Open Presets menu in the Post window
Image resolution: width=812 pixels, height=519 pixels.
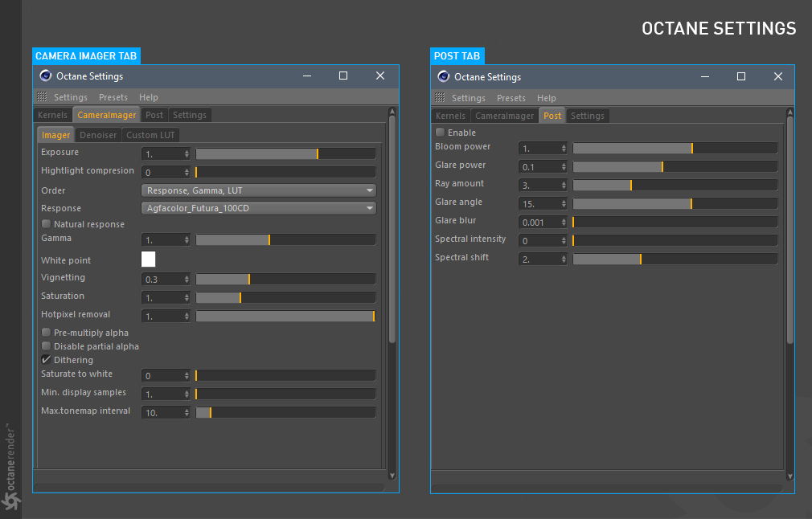(511, 98)
